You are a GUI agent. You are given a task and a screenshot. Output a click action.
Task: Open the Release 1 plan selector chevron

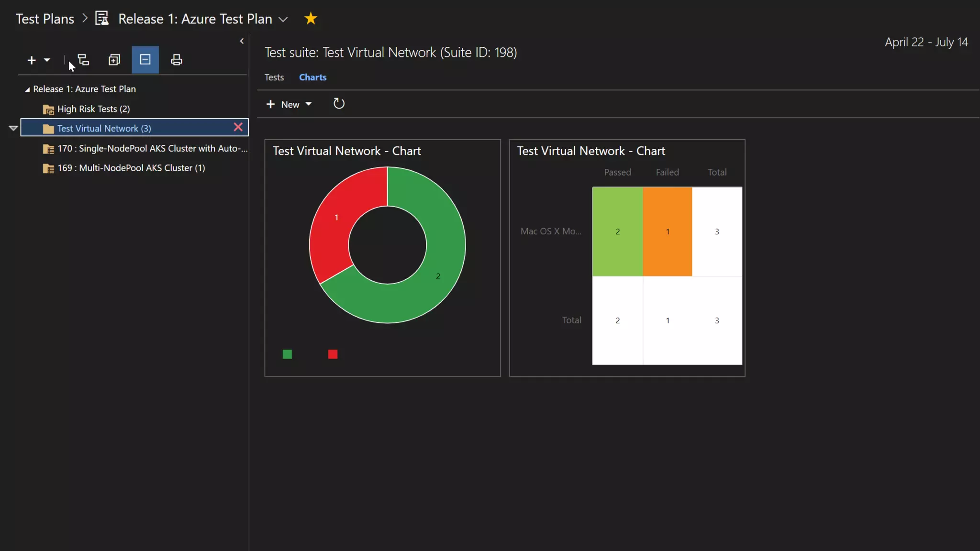(283, 20)
